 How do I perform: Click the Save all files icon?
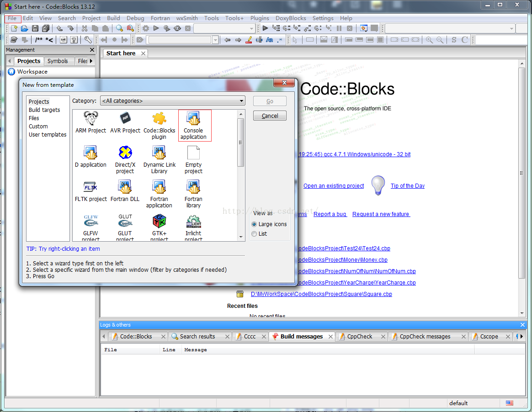pyautogui.click(x=45, y=28)
